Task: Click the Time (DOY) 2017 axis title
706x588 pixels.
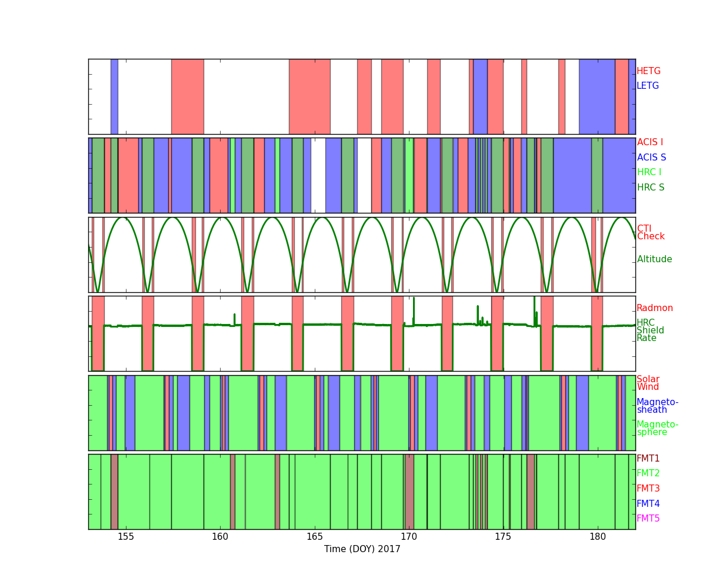Action: [x=362, y=549]
